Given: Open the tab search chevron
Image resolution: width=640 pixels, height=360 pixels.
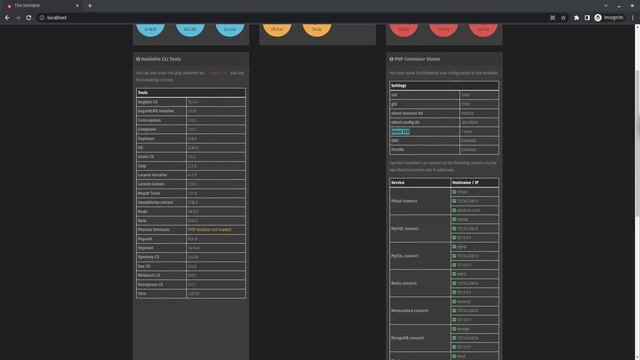Looking at the screenshot, I should point(606,6).
